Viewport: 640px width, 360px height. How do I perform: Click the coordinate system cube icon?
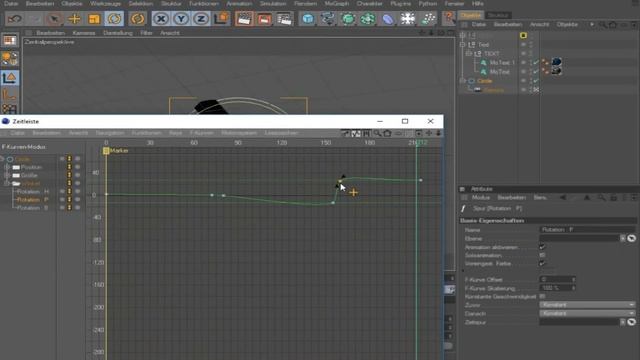[x=221, y=19]
